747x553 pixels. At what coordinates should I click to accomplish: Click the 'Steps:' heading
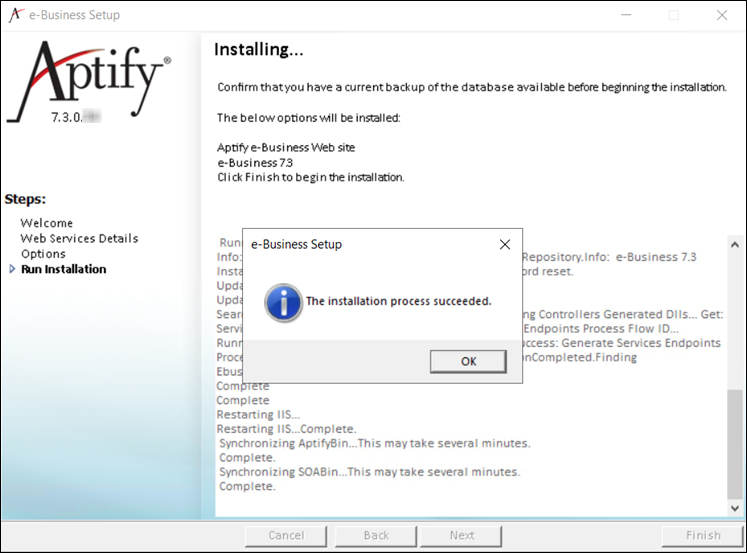[25, 199]
